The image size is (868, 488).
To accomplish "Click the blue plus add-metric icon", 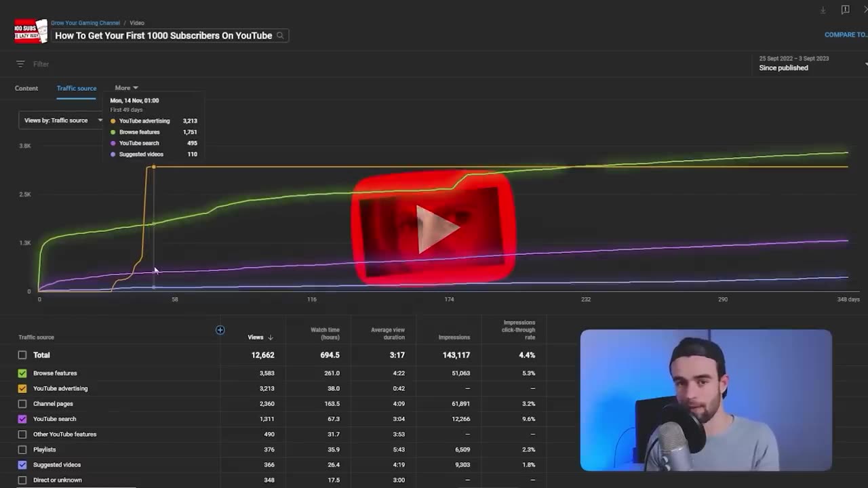I will tap(220, 330).
